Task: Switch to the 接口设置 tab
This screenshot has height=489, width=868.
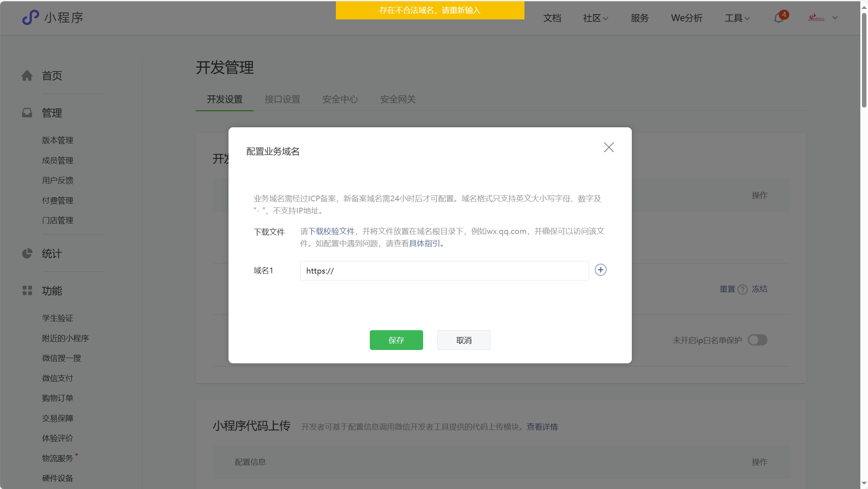Action: (x=282, y=99)
